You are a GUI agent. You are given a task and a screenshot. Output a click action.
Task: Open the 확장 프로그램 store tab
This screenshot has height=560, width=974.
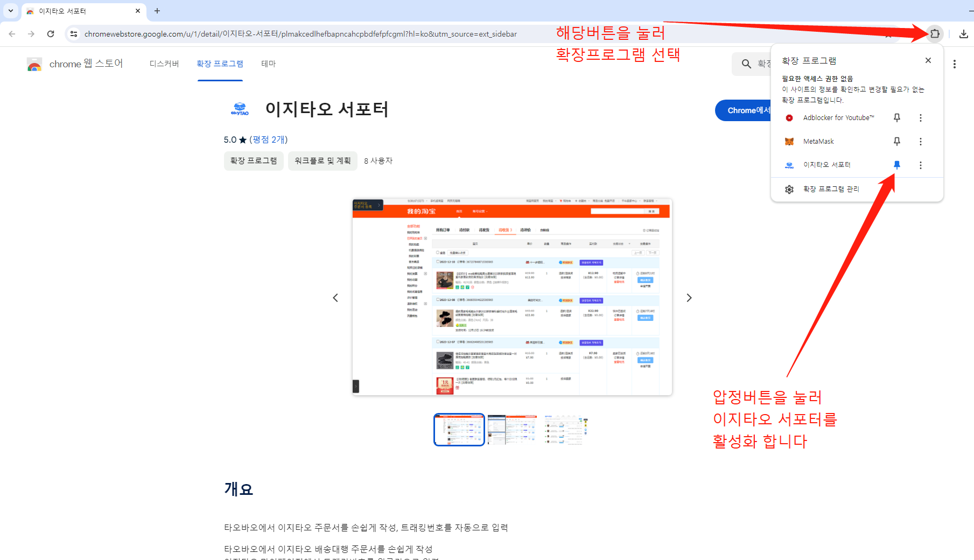point(220,64)
